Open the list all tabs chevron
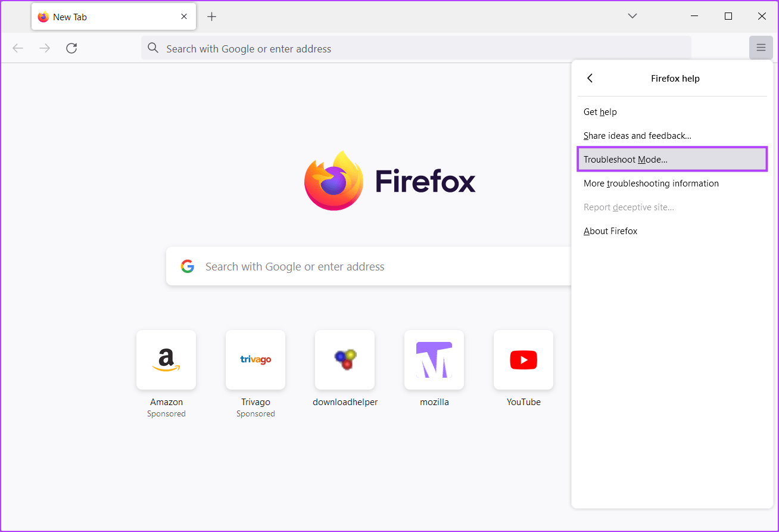Screen dimensions: 779x532 632,16
